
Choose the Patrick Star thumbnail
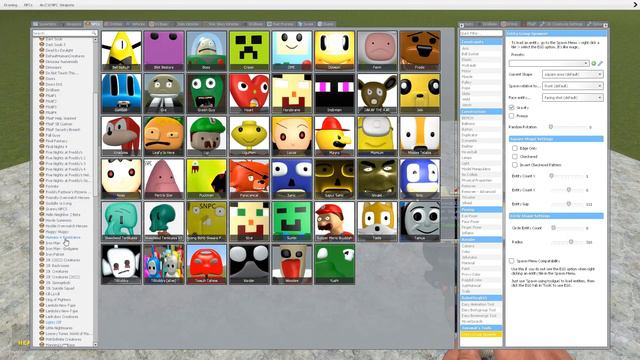[x=164, y=179]
